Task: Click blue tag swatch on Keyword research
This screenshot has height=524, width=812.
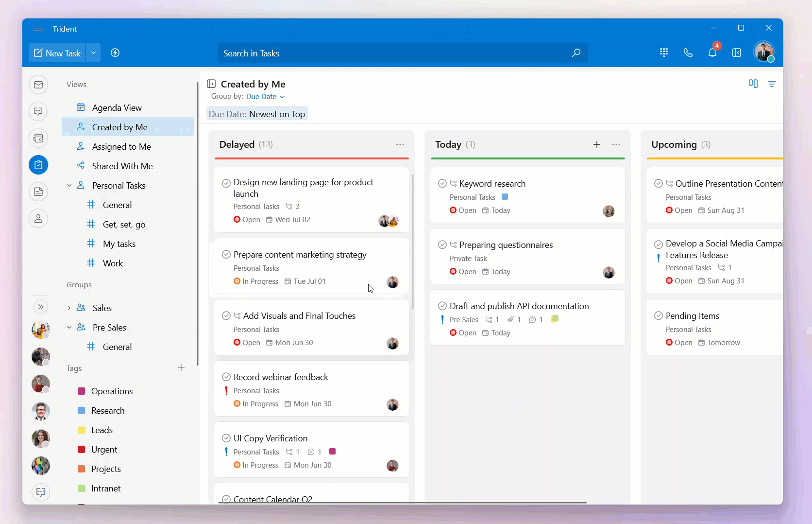Action: (x=505, y=197)
